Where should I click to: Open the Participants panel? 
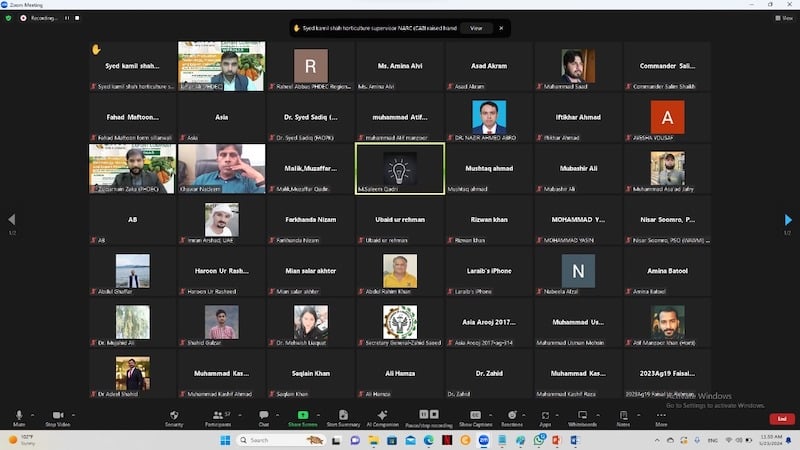pos(217,416)
